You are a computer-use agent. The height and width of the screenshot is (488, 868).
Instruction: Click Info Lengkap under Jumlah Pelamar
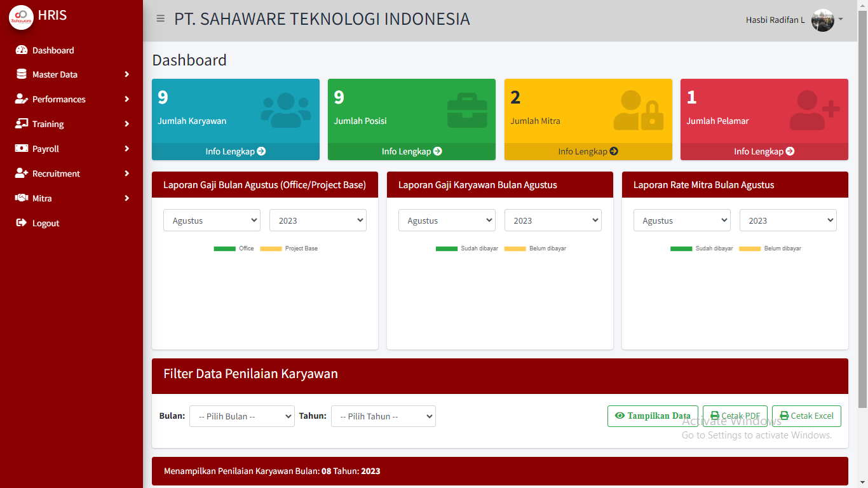(x=764, y=151)
